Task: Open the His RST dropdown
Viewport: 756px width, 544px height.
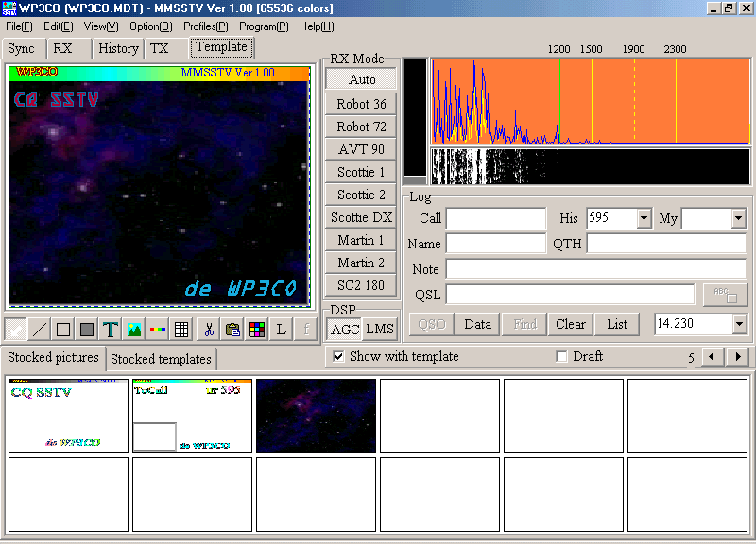Action: pos(644,219)
